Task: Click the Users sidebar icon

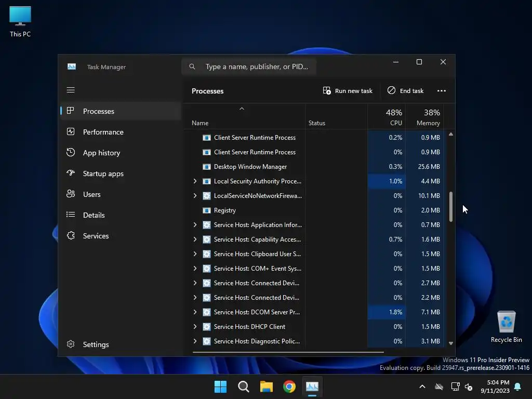Action: click(71, 194)
